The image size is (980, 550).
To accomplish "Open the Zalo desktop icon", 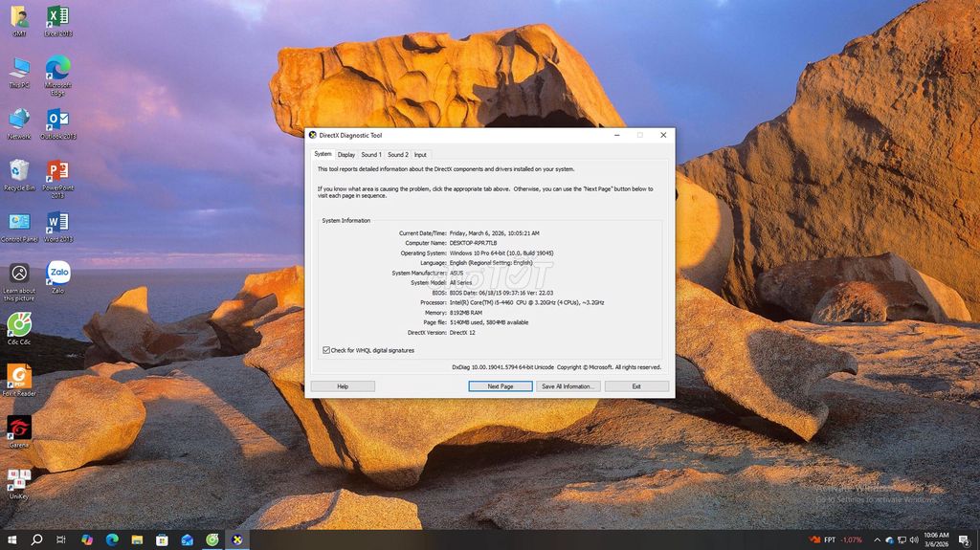I will click(57, 275).
